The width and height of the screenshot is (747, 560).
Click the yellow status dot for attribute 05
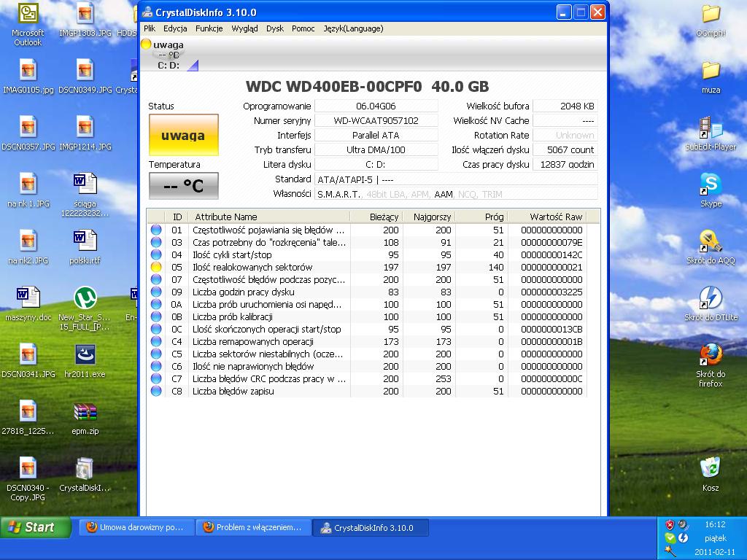tap(156, 267)
